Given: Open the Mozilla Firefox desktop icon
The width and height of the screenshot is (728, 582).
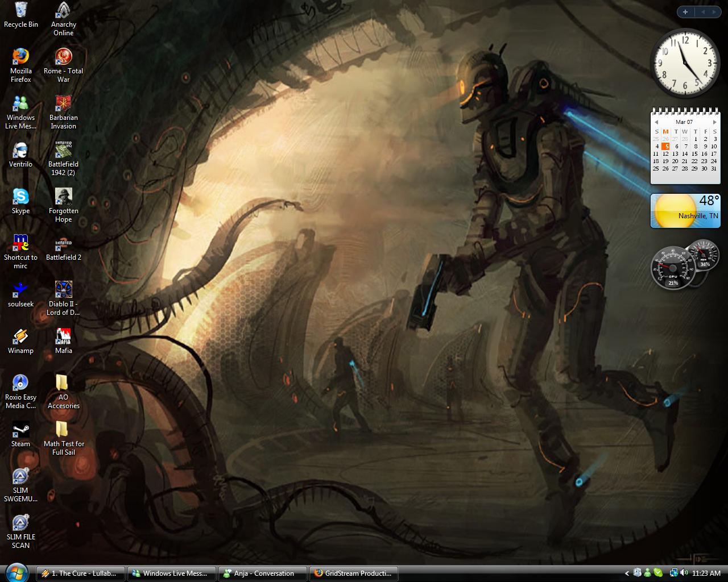Looking at the screenshot, I should tap(20, 57).
